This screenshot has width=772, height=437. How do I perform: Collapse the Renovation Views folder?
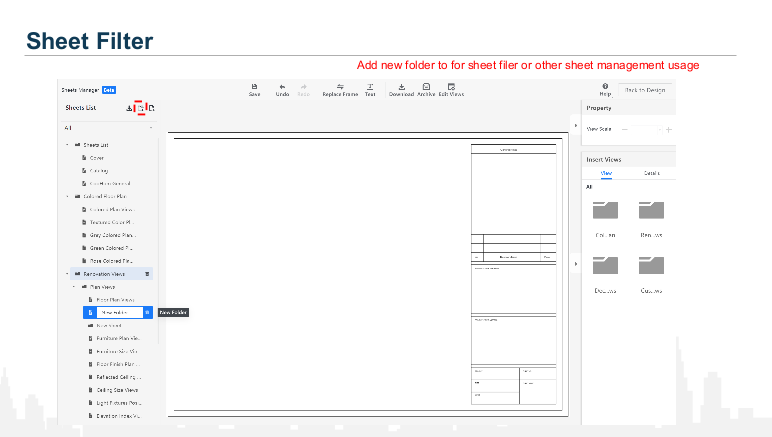tap(67, 272)
